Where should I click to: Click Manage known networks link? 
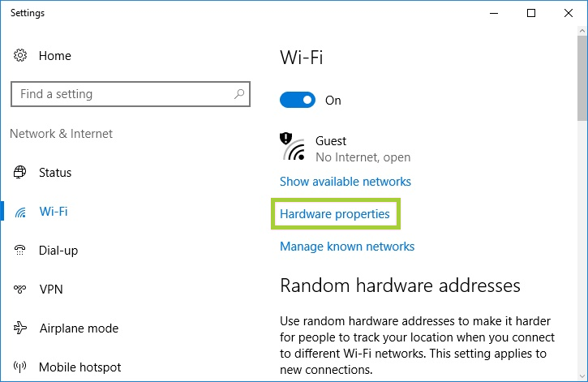tap(347, 247)
